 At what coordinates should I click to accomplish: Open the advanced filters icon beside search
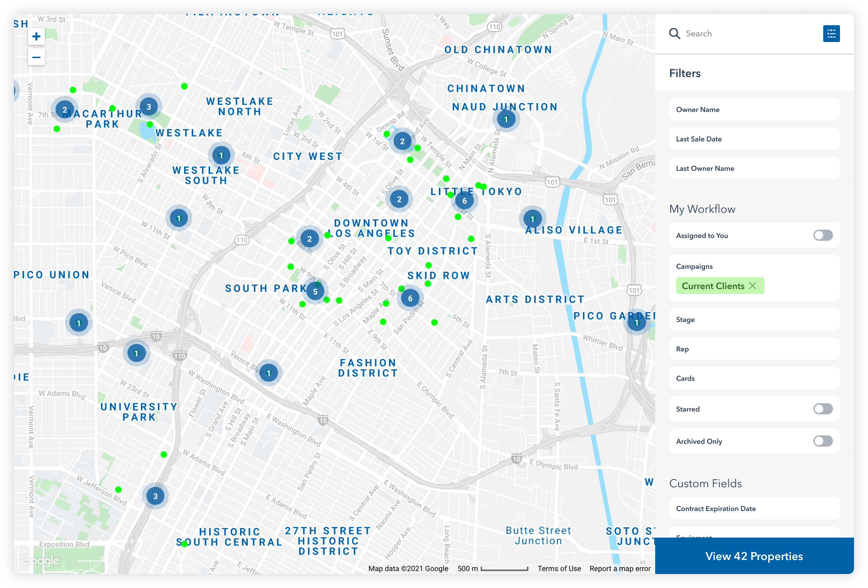[x=831, y=34]
